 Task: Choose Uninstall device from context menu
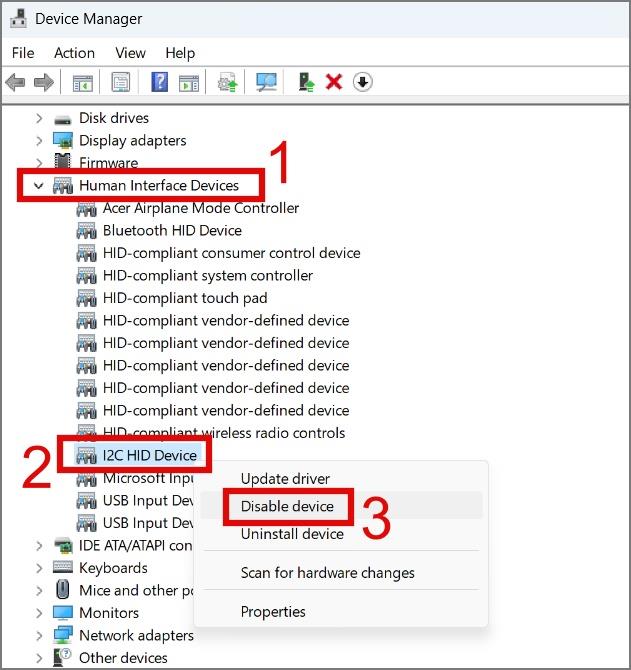(292, 534)
